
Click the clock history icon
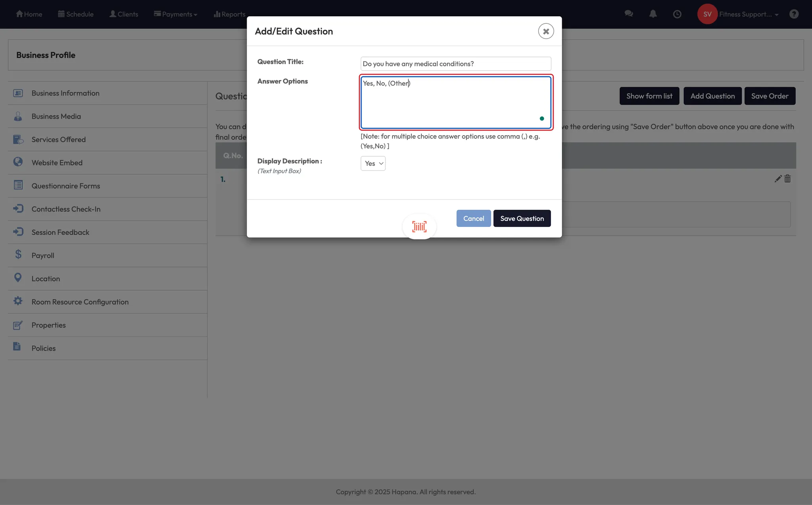pos(677,14)
